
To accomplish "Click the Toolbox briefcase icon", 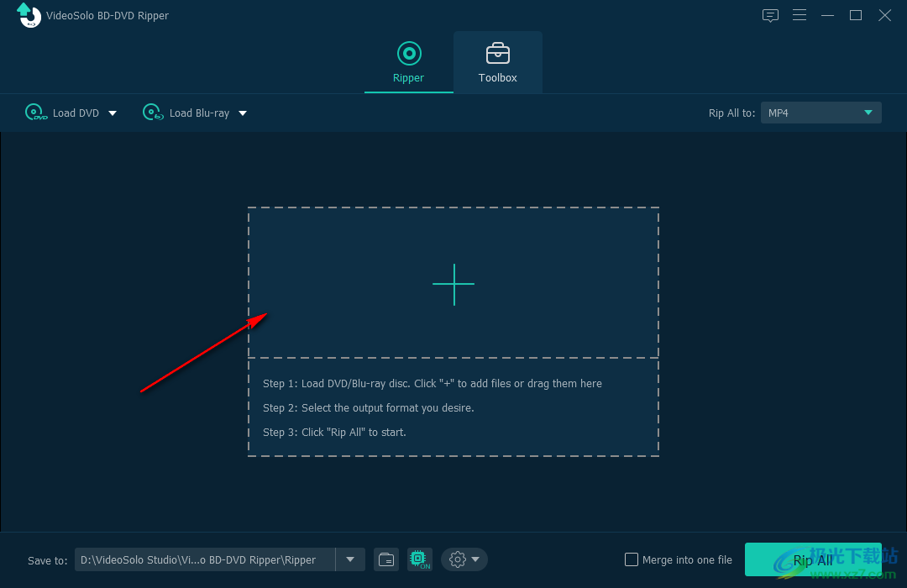I will tap(497, 53).
